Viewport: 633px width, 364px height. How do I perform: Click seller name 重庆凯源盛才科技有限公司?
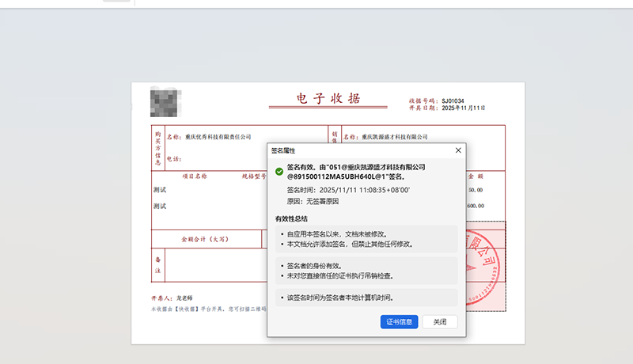396,137
